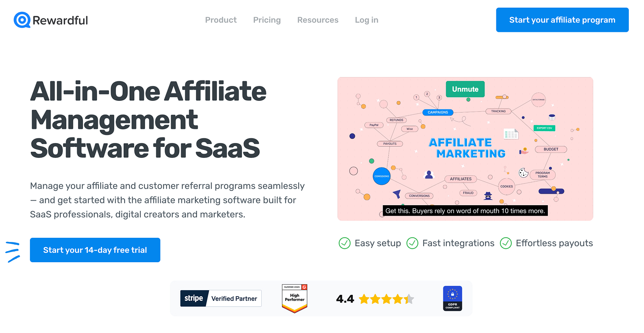Start your 14-day free trial

(95, 250)
